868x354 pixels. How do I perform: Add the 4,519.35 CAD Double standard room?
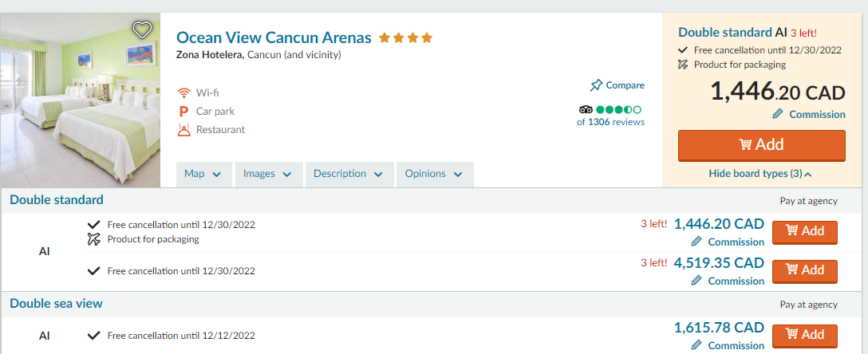[804, 270]
